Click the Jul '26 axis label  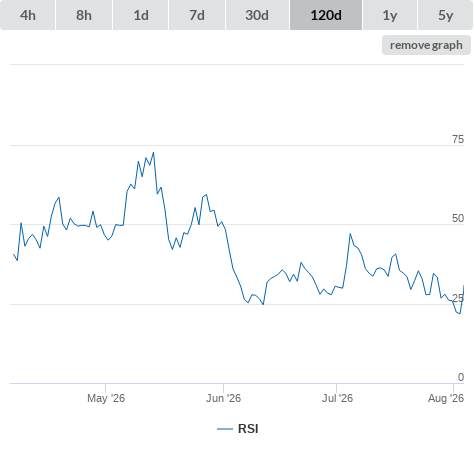(337, 398)
